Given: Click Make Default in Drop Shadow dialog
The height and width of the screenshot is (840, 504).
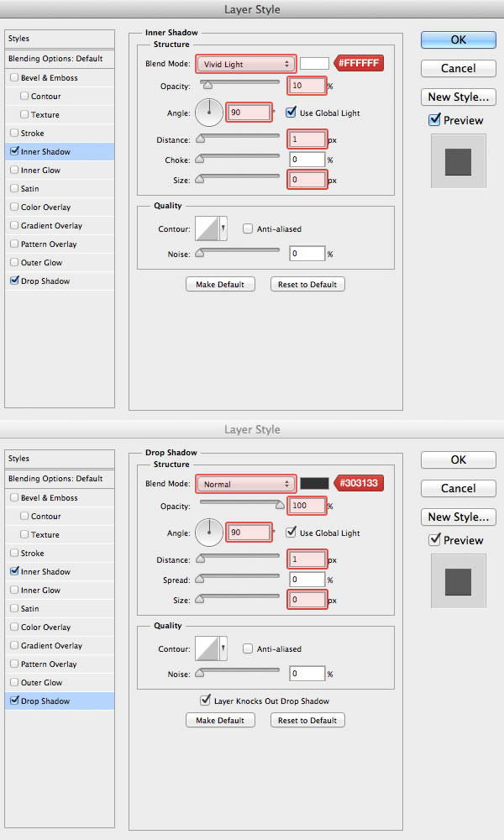Looking at the screenshot, I should [220, 721].
